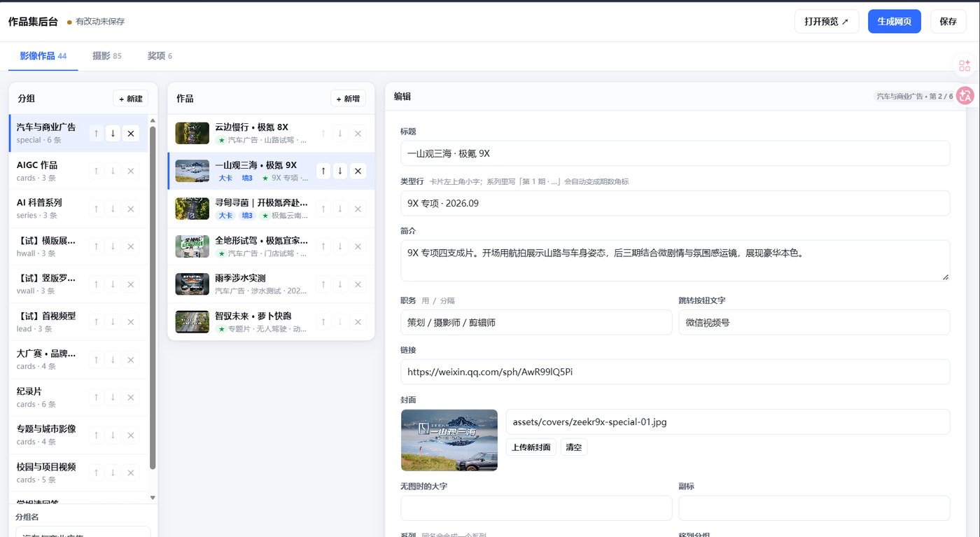Open the grid apps floating icon
The width and height of the screenshot is (980, 537).
[x=965, y=66]
